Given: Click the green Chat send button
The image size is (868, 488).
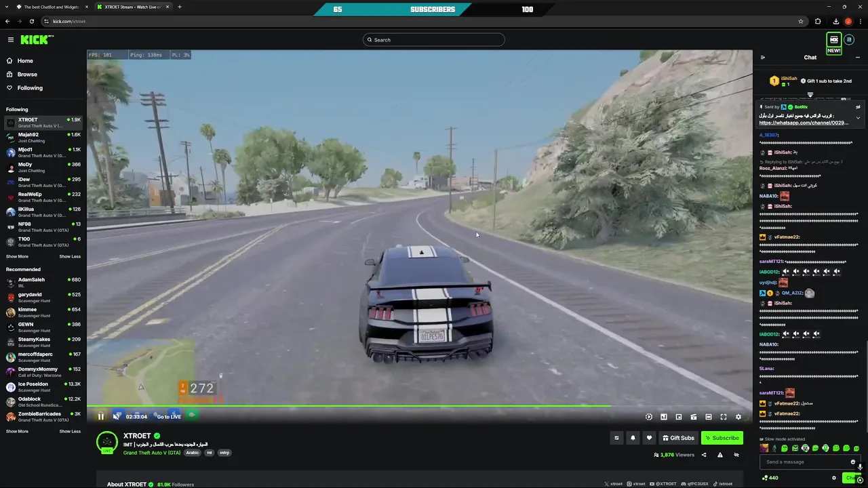Looking at the screenshot, I should click(x=852, y=478).
